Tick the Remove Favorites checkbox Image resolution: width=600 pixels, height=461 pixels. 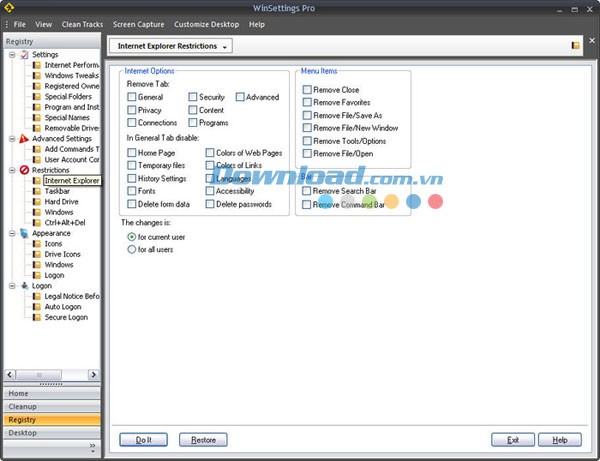(307, 102)
